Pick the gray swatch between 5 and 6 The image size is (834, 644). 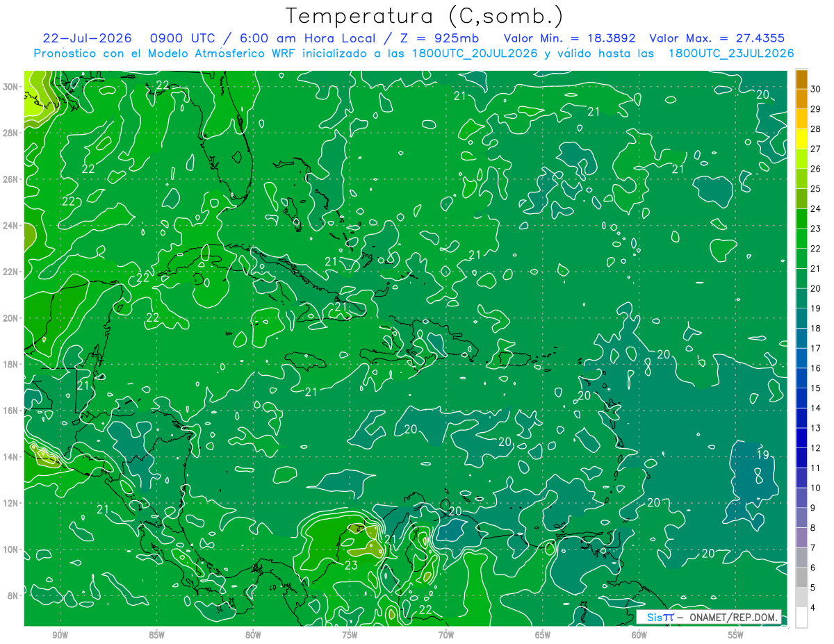click(801, 577)
